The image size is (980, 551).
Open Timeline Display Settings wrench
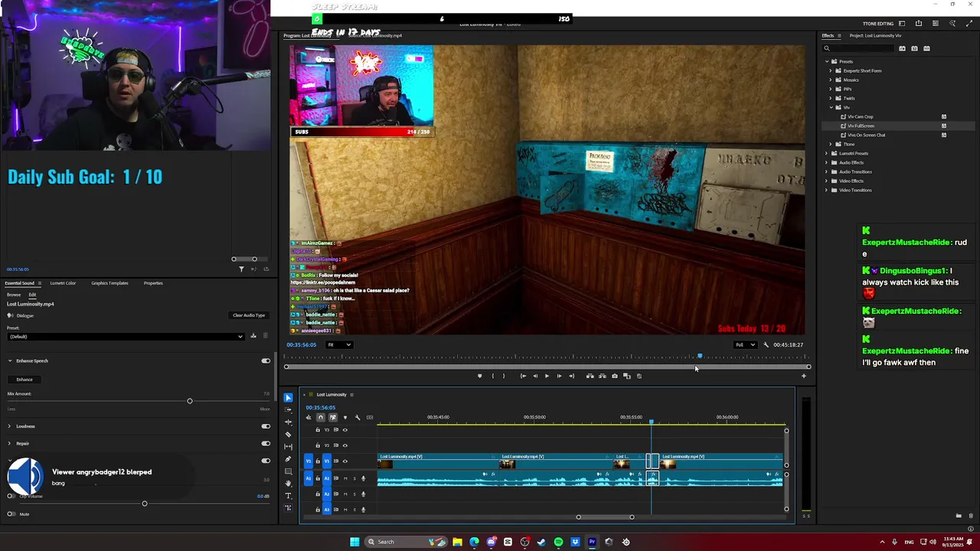point(358,417)
